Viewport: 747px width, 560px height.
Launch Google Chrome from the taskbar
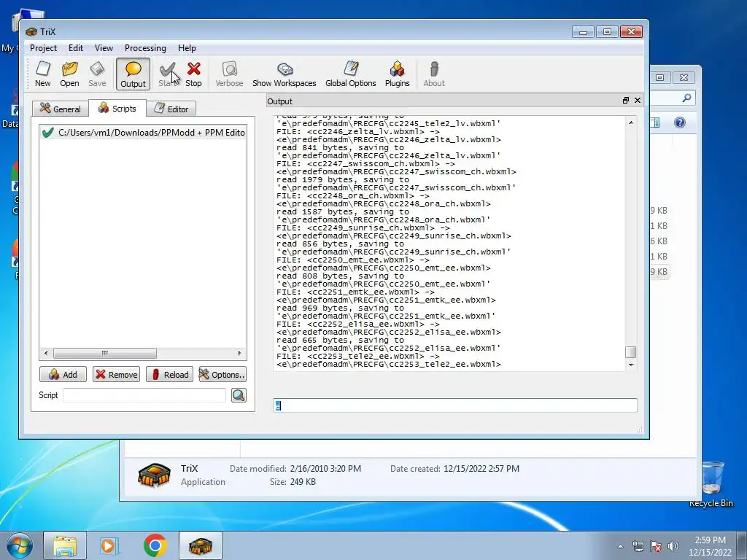coord(155,545)
